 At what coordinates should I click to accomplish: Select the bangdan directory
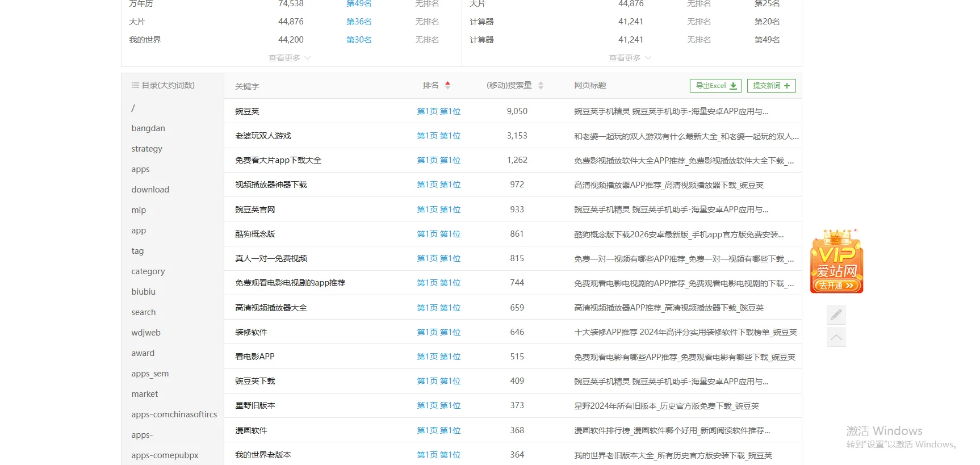(148, 128)
